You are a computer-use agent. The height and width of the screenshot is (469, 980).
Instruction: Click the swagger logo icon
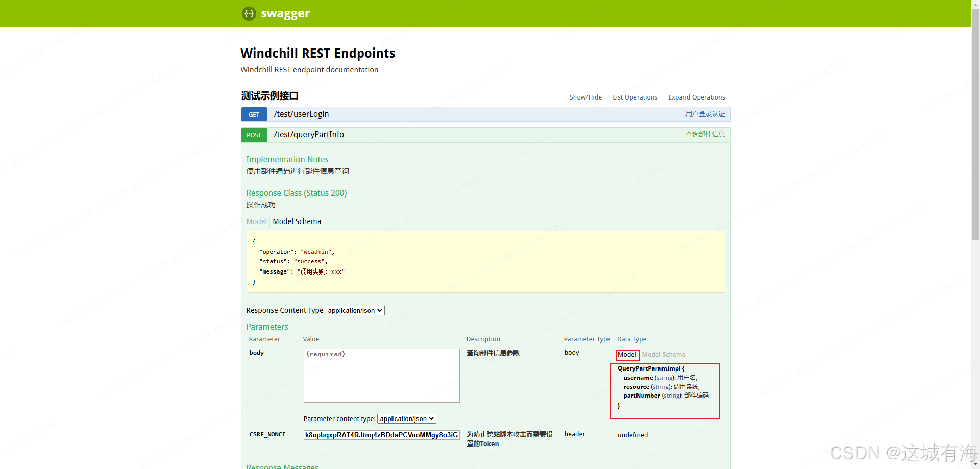[x=249, y=14]
